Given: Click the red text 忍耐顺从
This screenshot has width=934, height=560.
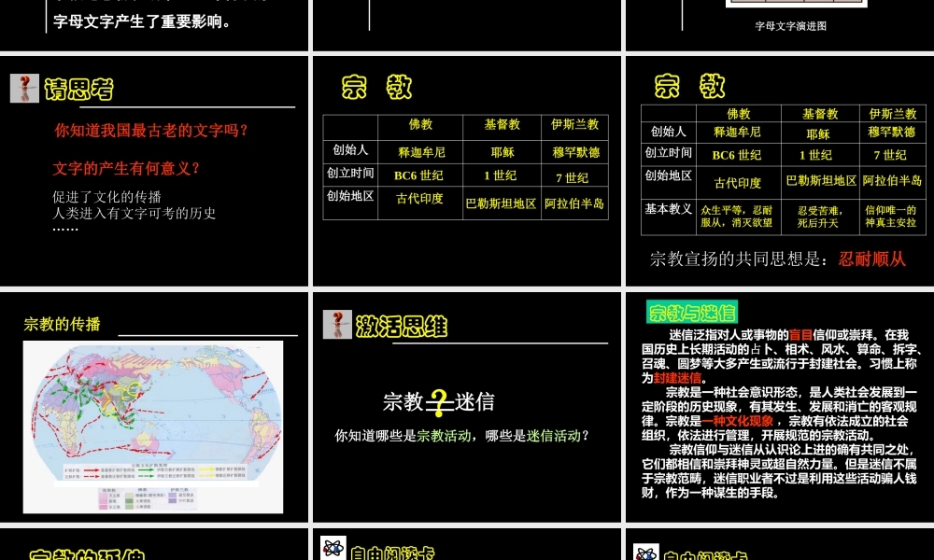Looking at the screenshot, I should tap(872, 259).
